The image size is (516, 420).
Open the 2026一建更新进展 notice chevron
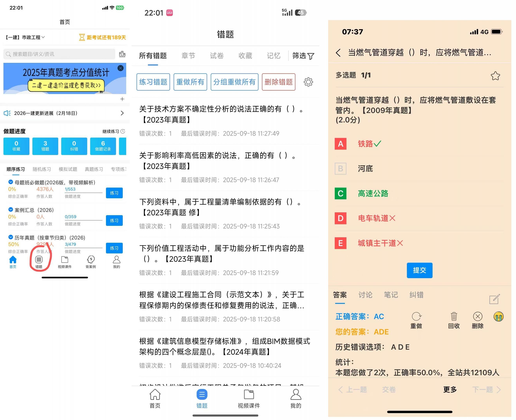coord(122,113)
